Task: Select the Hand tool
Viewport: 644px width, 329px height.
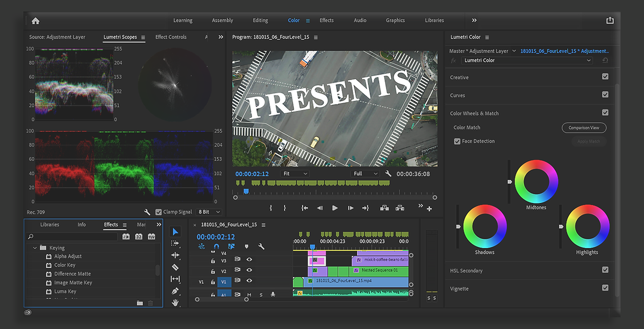Action: click(x=176, y=302)
